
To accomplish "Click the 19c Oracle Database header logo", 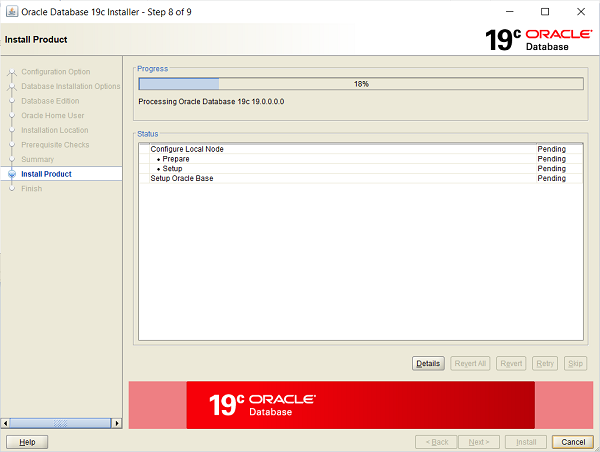I will coord(539,39).
